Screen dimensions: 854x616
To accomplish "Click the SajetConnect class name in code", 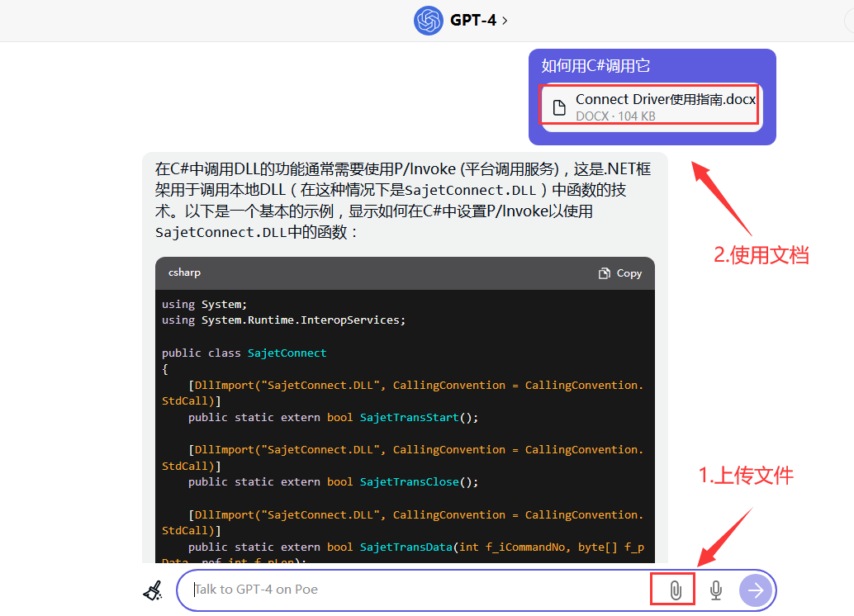I will click(x=287, y=353).
